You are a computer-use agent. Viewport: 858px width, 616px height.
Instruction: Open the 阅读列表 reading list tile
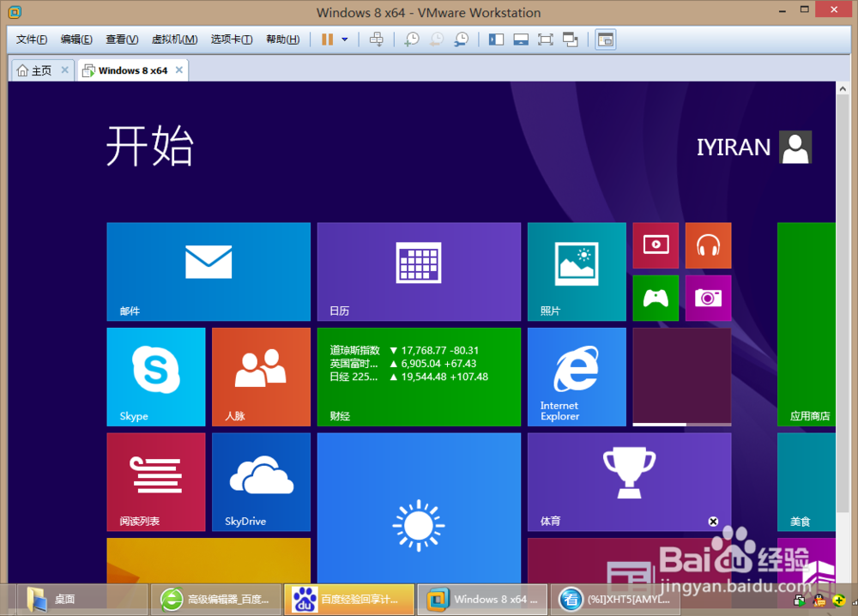tap(156, 481)
